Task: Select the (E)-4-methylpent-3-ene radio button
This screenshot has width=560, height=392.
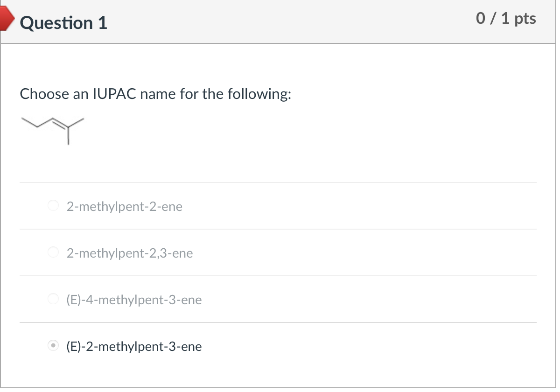Action: 53,299
